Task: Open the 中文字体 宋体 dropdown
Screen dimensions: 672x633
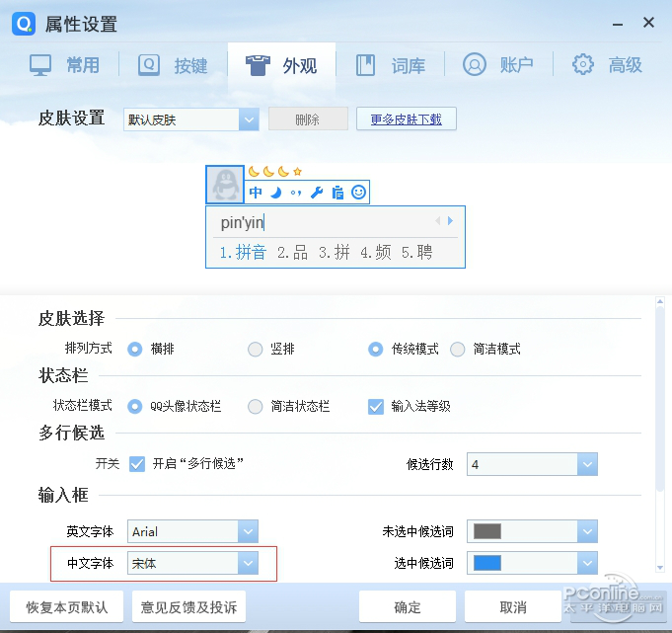Action: pos(192,563)
